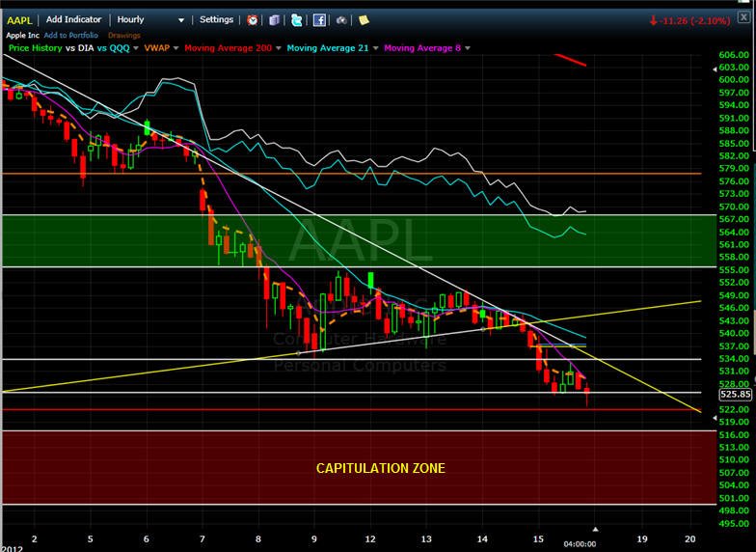Click the price change -11.26 (-2.10%)
This screenshot has height=552, width=756.
coord(689,21)
